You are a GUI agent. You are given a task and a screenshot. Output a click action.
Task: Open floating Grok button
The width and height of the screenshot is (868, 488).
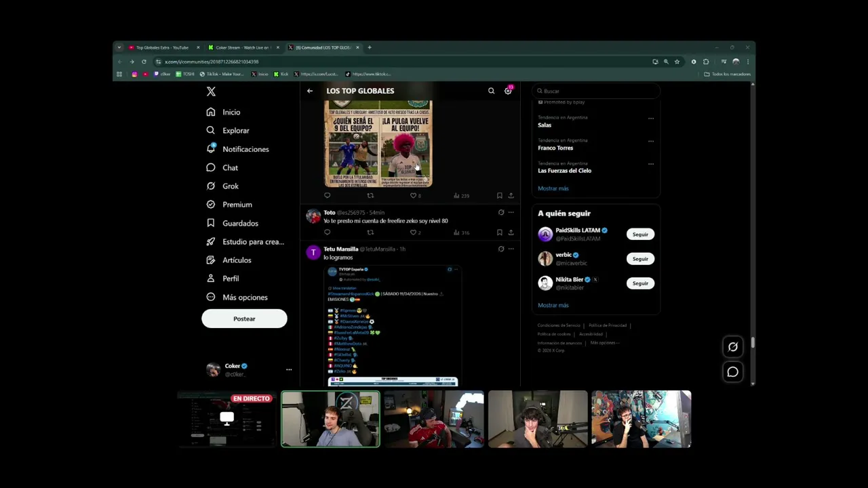(733, 347)
